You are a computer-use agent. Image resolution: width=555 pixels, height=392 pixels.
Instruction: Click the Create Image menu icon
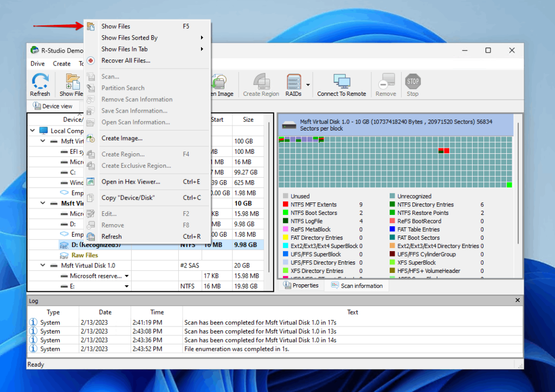click(x=91, y=138)
